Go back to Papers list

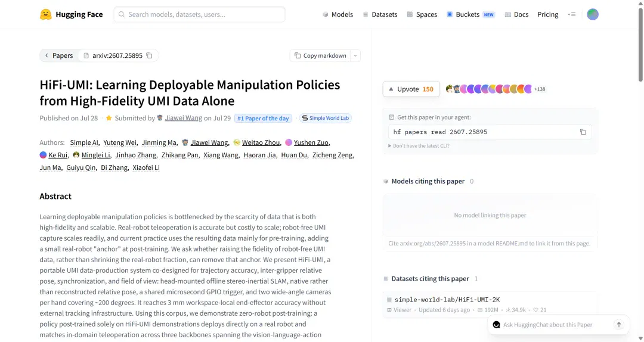coord(58,55)
